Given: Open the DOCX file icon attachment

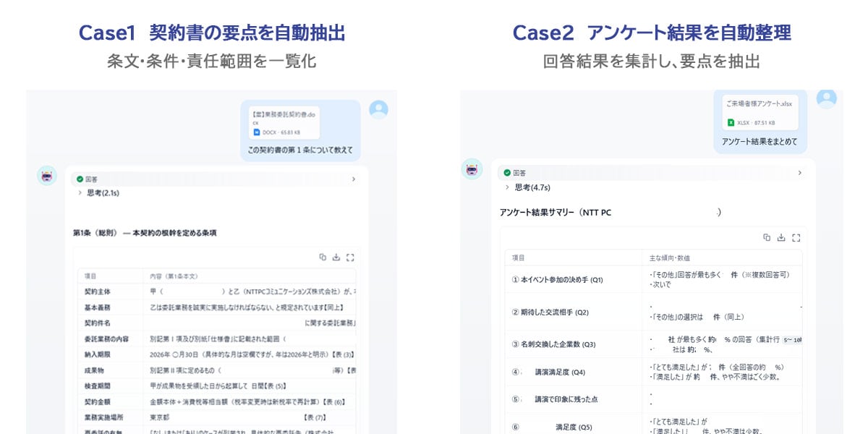Looking at the screenshot, I should (x=256, y=132).
